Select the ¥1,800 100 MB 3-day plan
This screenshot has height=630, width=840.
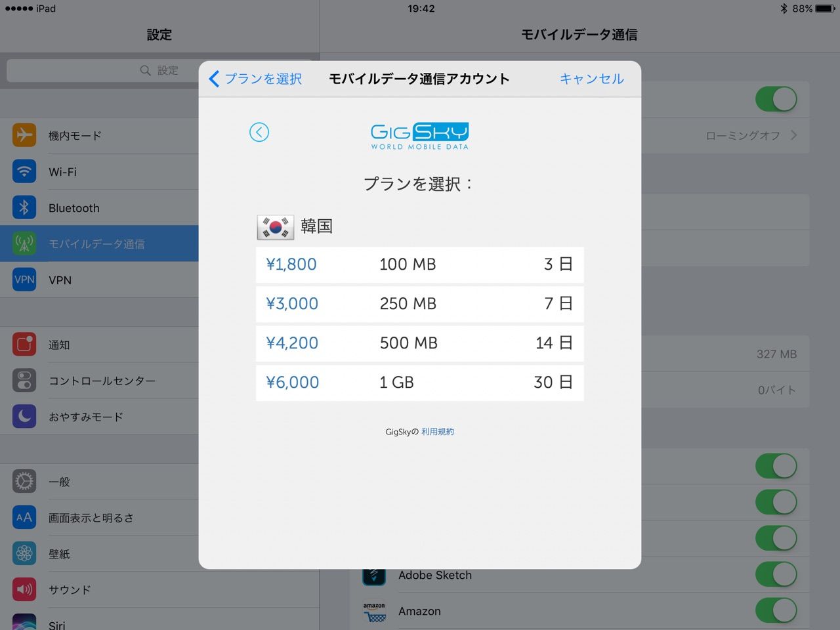point(420,264)
